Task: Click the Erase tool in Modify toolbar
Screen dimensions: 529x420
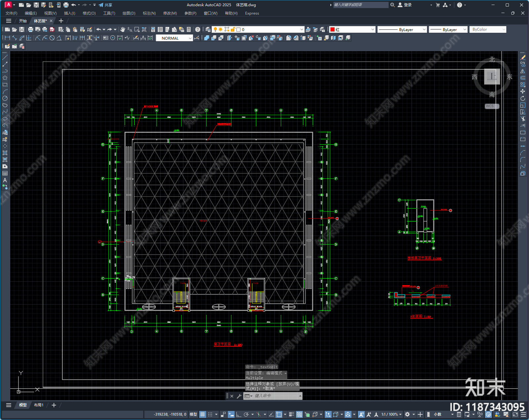Action: [523, 58]
